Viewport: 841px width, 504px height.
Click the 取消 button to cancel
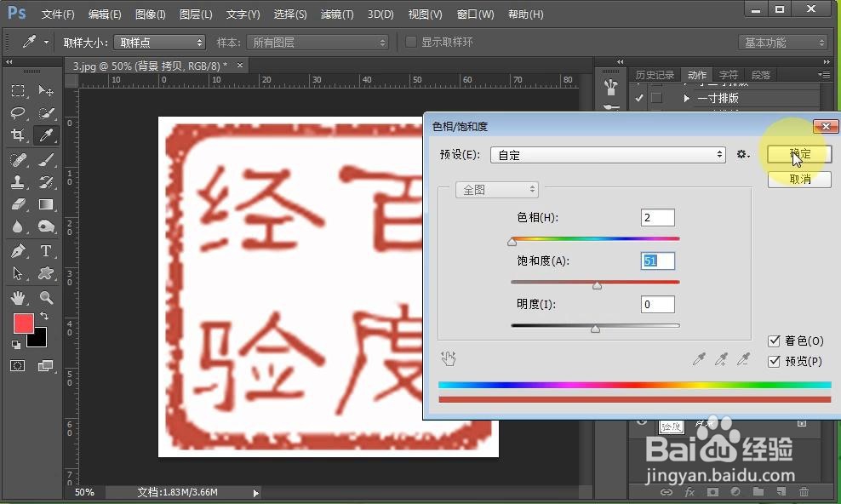pos(798,179)
